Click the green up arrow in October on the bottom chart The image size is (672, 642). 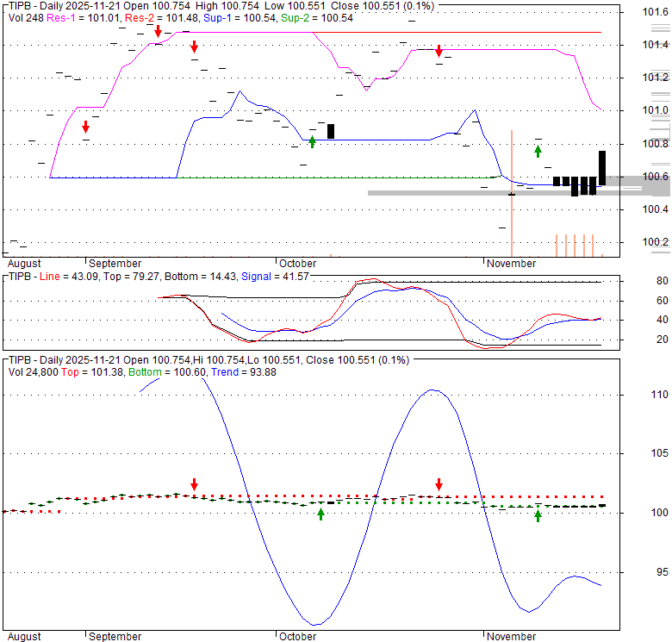(x=321, y=514)
